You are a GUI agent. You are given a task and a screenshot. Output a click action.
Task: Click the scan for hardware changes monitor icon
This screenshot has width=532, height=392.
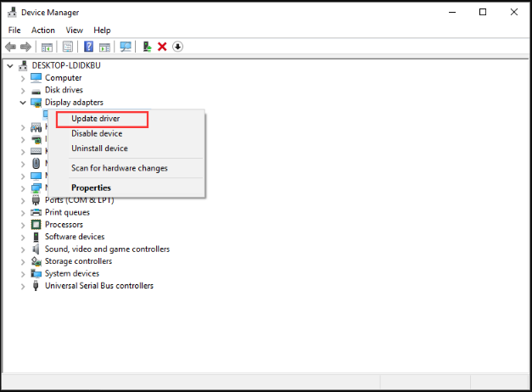click(x=126, y=47)
